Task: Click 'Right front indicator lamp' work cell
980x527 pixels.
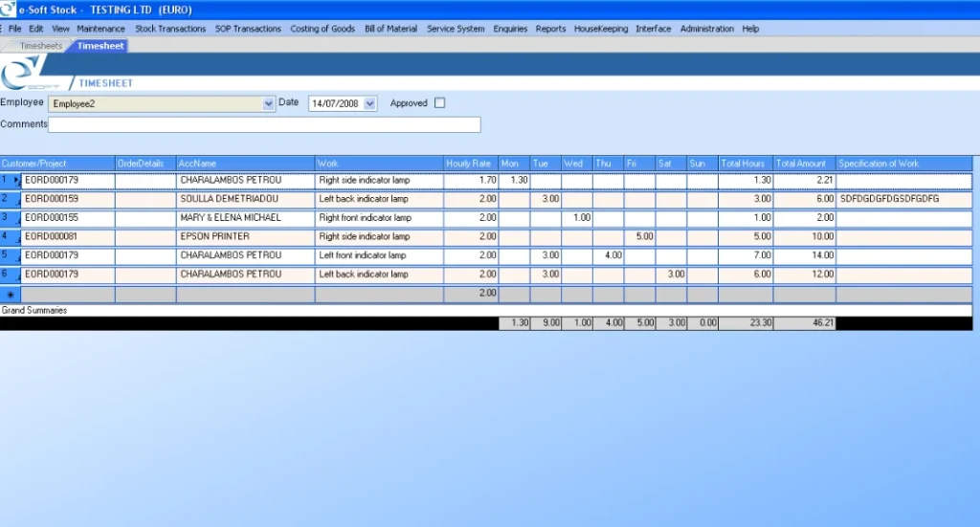Action: (379, 218)
